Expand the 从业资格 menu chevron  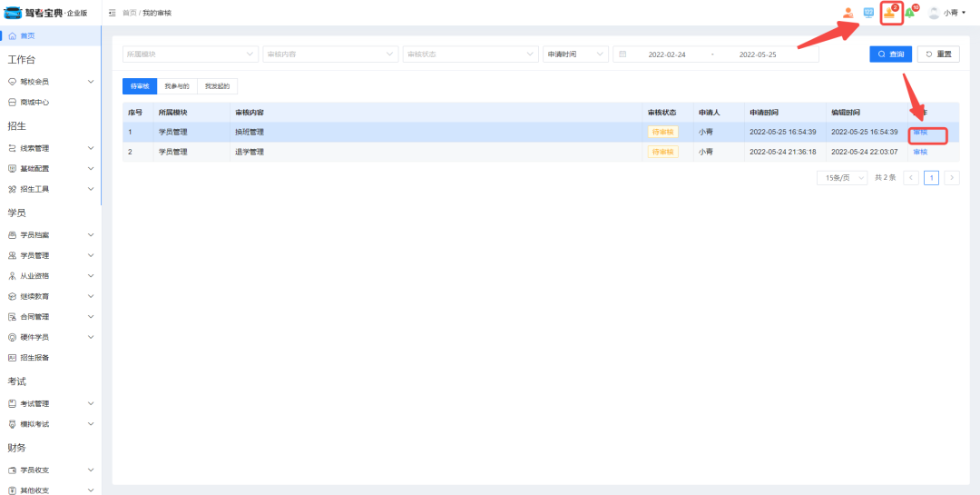pyautogui.click(x=91, y=276)
